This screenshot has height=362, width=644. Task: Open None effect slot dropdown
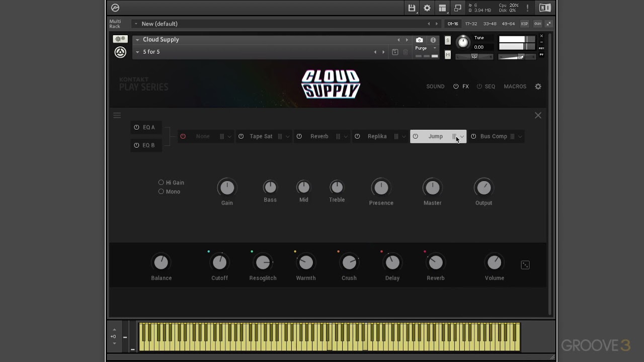229,136
